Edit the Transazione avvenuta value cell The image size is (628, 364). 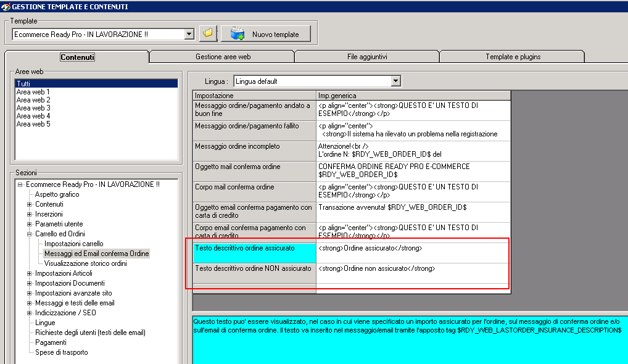413,212
